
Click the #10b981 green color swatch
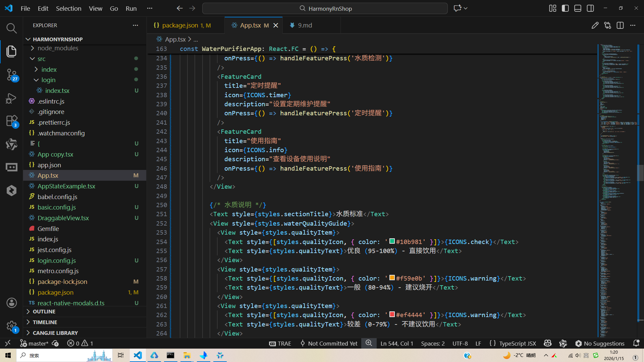click(392, 241)
